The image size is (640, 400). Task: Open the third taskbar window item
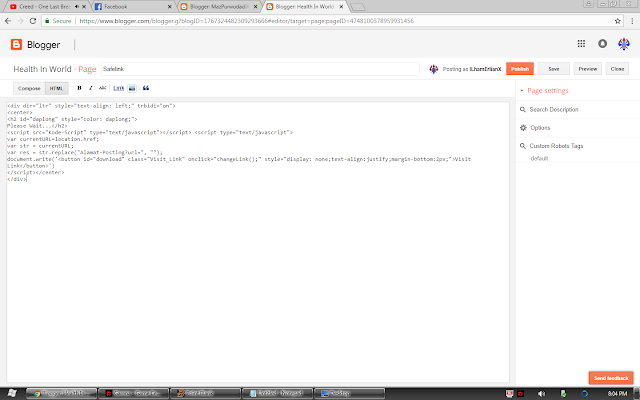(205, 393)
